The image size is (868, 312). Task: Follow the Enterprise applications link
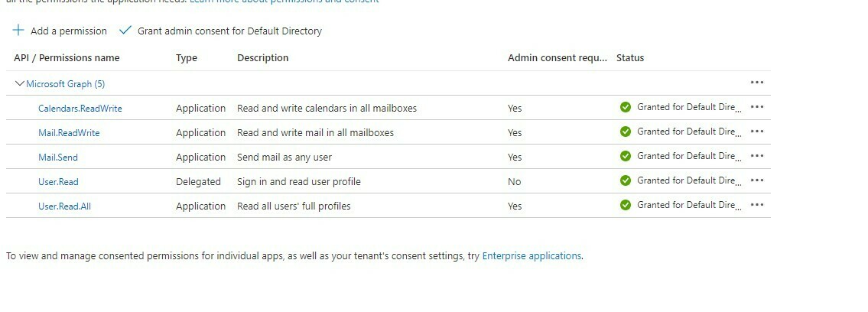tap(532, 255)
